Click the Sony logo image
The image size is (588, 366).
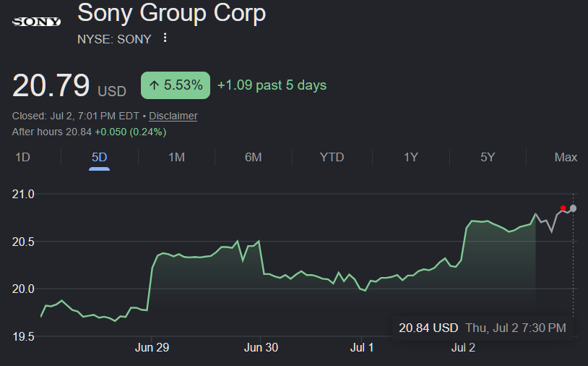(36, 22)
